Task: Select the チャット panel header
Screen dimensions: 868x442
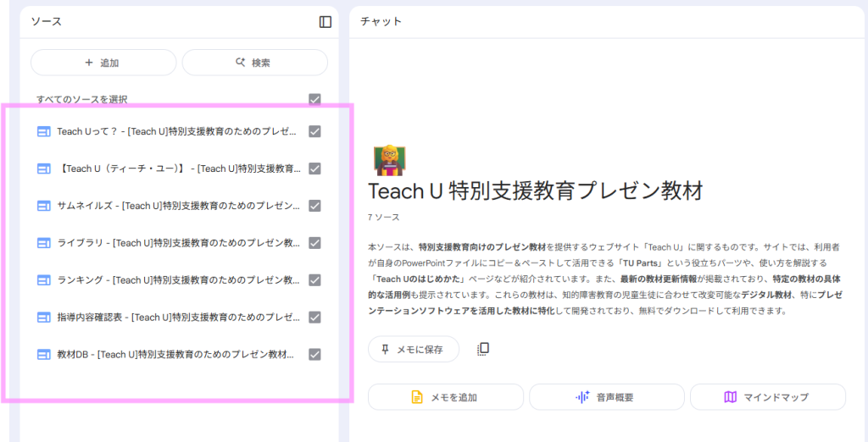Action: [381, 21]
